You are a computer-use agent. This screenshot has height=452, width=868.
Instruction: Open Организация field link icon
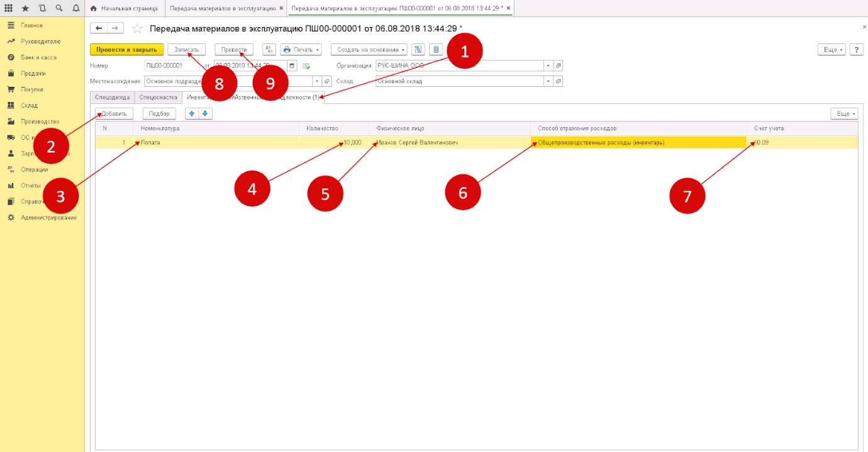558,65
